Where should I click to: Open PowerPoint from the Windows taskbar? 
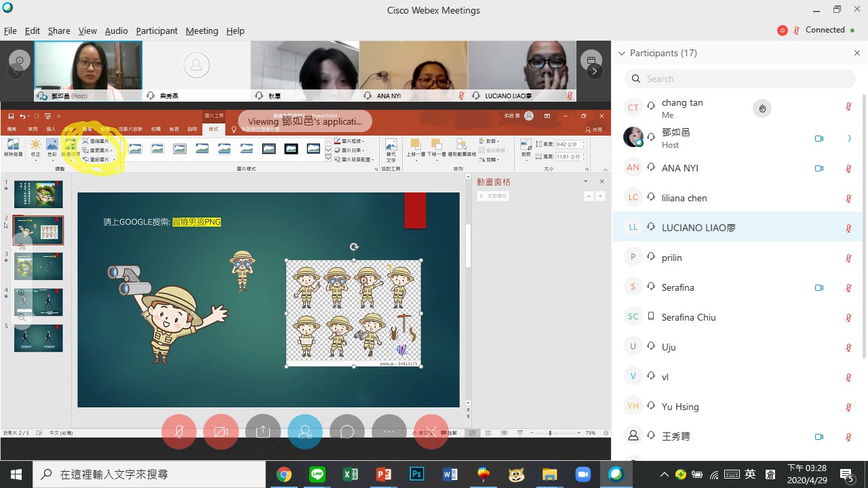[384, 474]
